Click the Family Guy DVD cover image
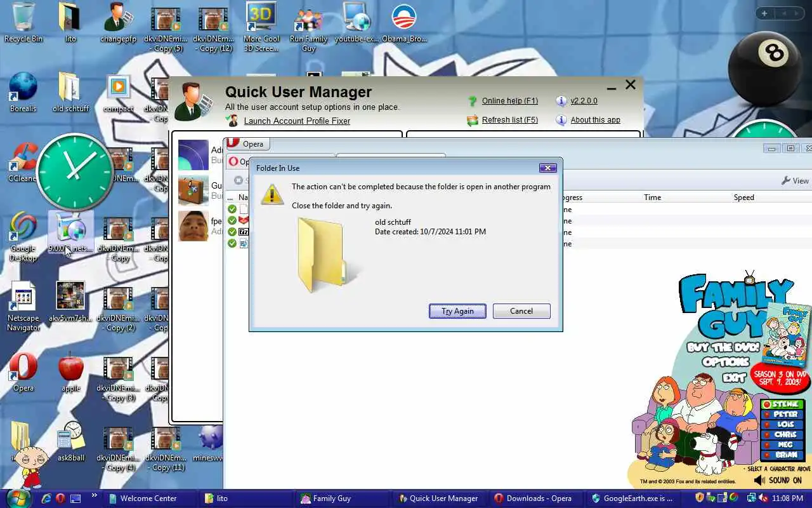 click(788, 333)
